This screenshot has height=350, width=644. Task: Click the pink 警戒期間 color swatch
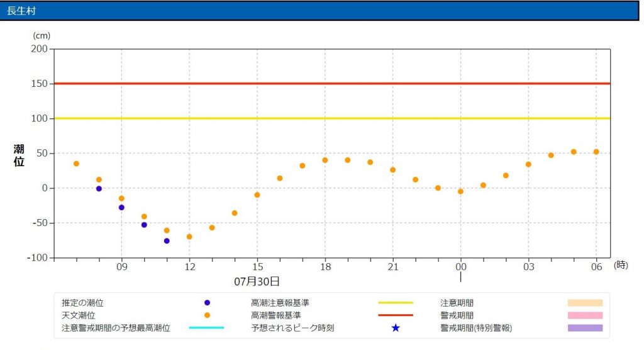(x=586, y=315)
